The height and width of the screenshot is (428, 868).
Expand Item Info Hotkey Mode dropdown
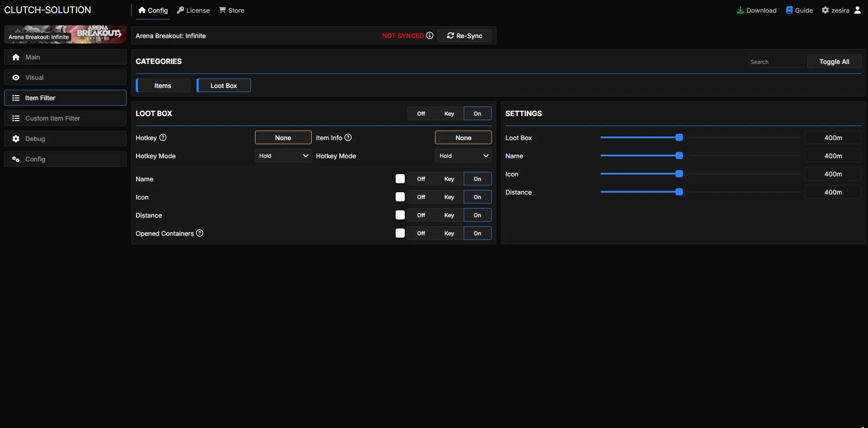(x=463, y=156)
